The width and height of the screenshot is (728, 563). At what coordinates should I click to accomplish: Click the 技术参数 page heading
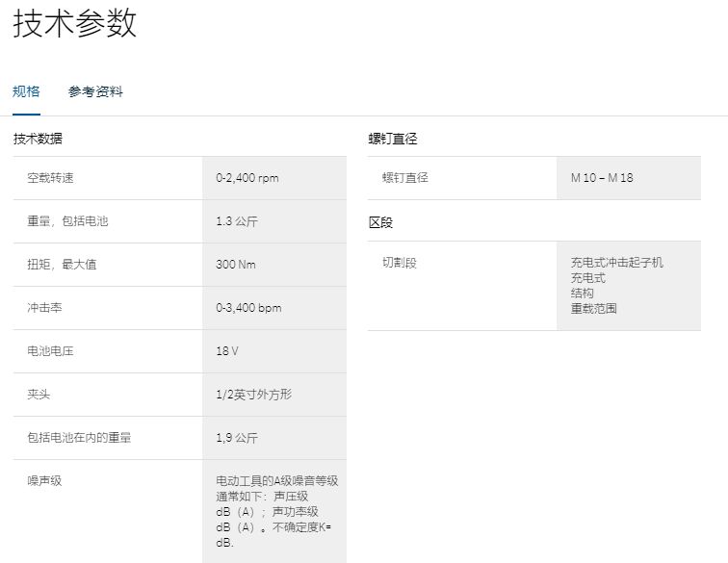(x=74, y=23)
